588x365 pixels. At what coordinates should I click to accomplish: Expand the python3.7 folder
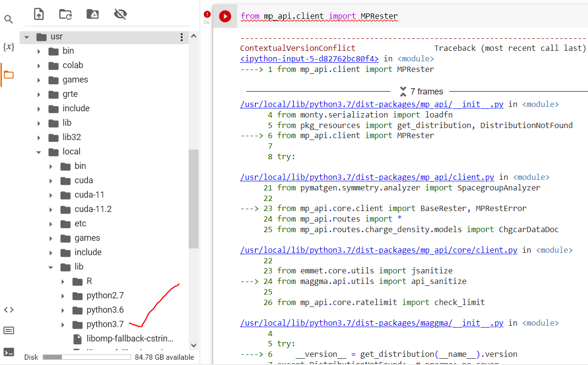63,325
